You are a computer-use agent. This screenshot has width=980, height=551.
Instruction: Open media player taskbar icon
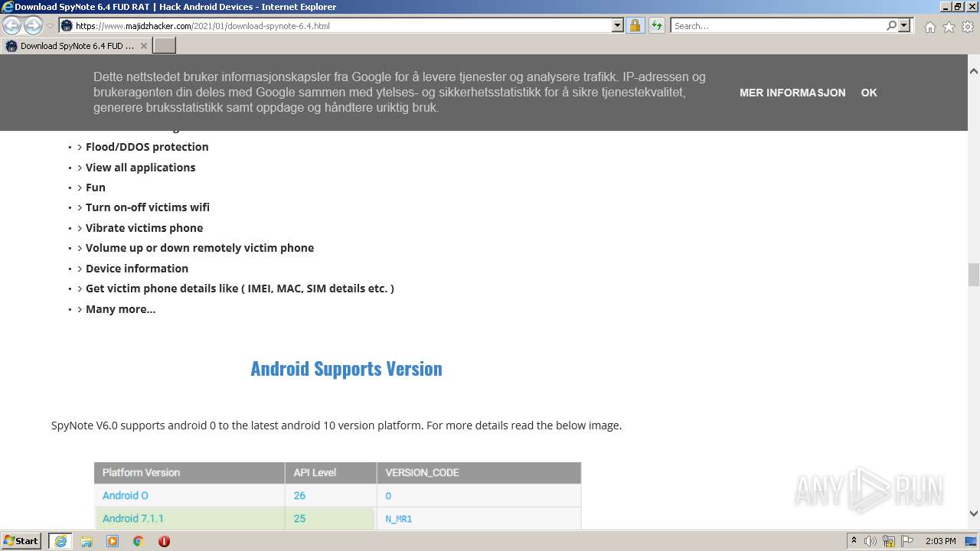click(113, 541)
